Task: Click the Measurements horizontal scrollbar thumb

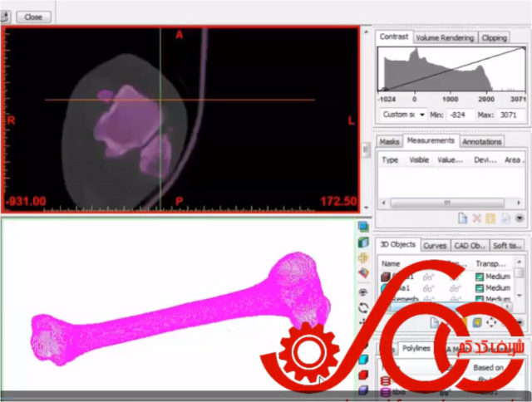Action: (447, 203)
